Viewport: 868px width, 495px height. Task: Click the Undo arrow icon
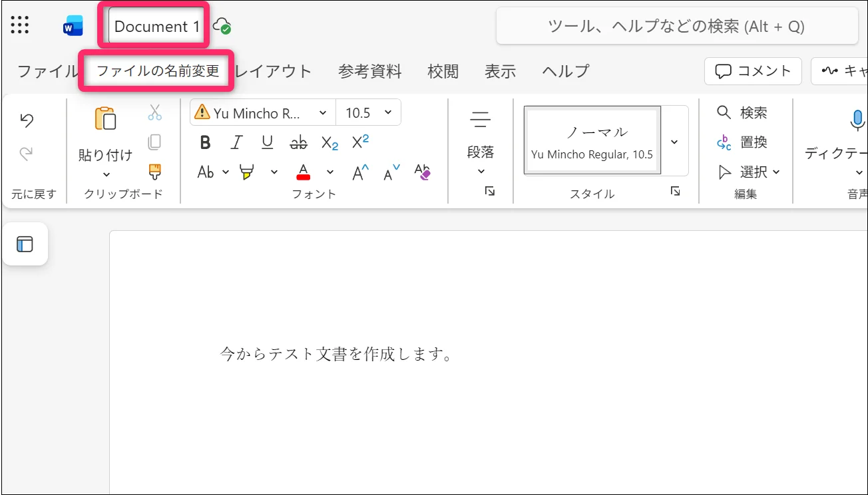[x=27, y=120]
